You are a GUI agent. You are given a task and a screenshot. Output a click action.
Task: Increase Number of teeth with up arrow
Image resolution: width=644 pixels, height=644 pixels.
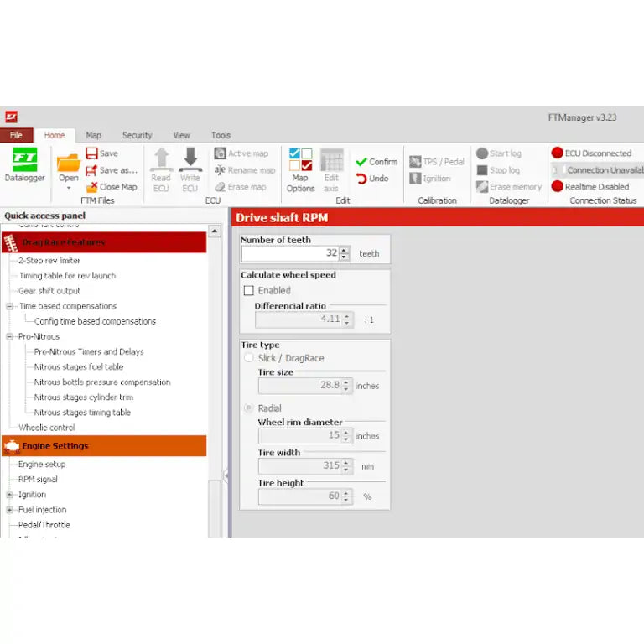345,250
